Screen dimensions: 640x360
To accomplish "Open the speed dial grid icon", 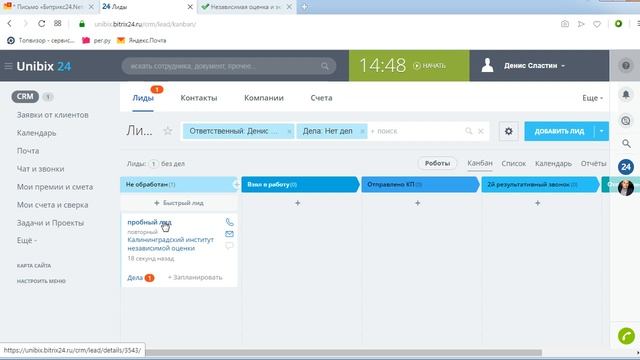I will (58, 24).
